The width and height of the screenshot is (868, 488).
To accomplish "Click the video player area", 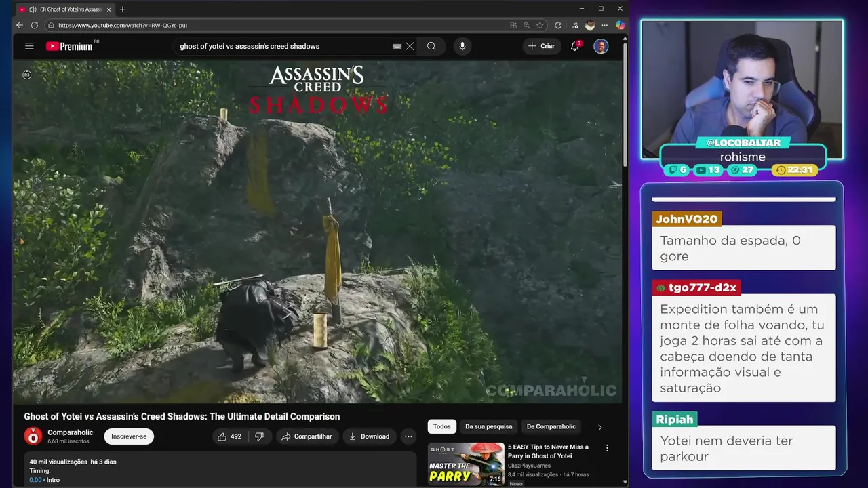I will click(317, 232).
